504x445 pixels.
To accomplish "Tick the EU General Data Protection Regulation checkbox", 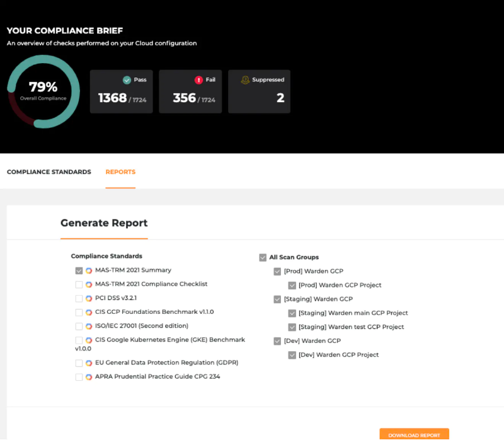I will 79,363.
